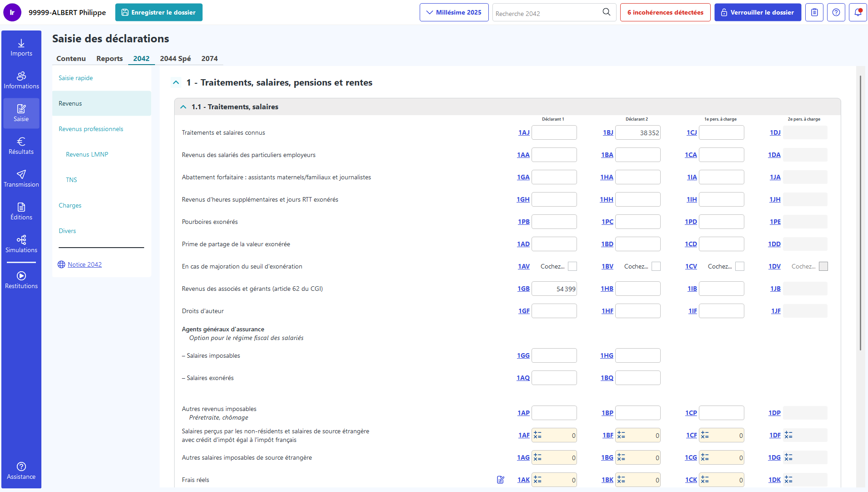Collapse subsection 1.1 Traitements, salaires
This screenshot has width=868, height=492.
(183, 107)
